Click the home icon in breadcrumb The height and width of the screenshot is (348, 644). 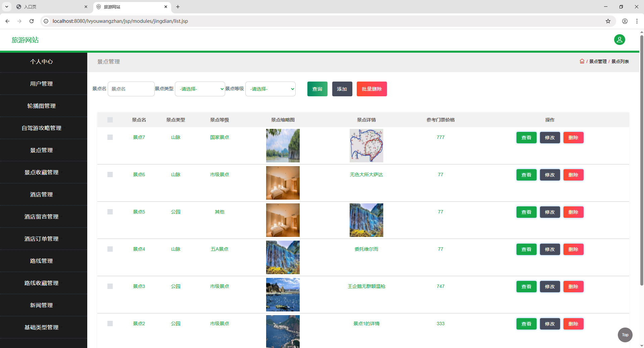[x=582, y=61]
